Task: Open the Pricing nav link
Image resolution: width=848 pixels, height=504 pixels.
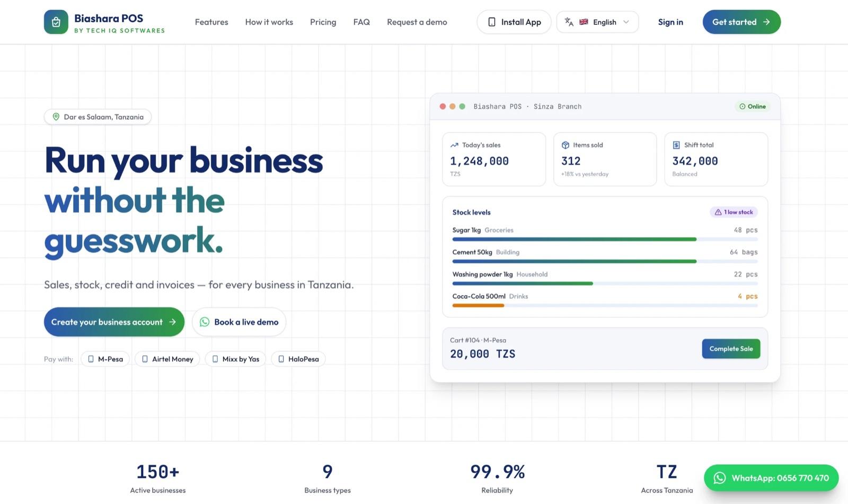Action: click(323, 22)
